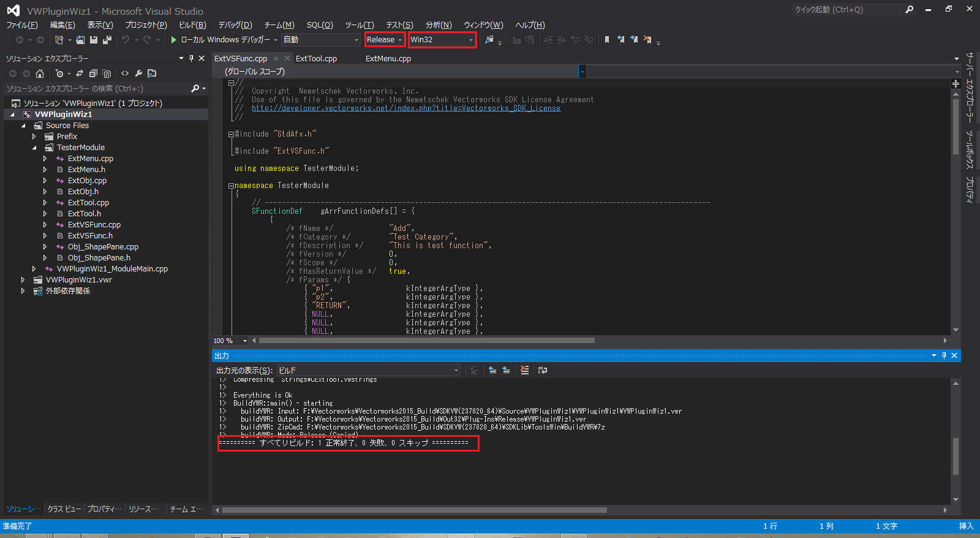Clear all bookmarks icon
This screenshot has width=980, height=538.
pyautogui.click(x=647, y=40)
